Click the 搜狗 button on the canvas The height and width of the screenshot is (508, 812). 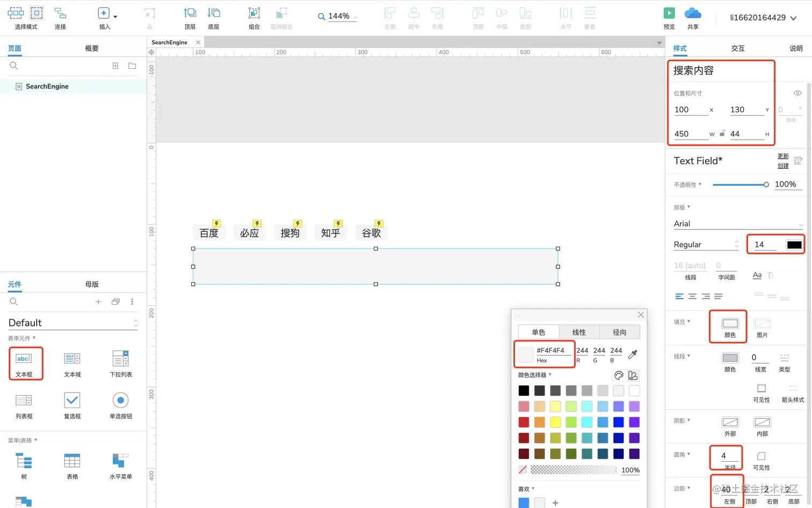[x=290, y=233]
